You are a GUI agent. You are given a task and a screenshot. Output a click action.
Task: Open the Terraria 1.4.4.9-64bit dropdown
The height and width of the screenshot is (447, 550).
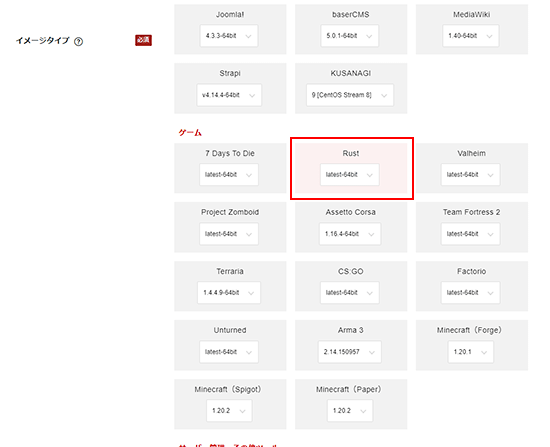[x=229, y=293]
